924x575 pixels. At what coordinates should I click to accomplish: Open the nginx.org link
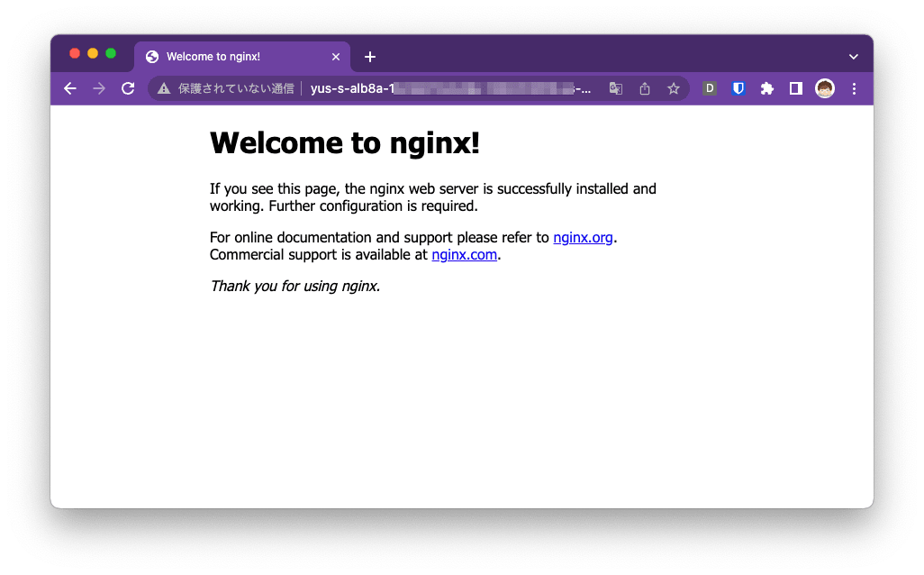click(x=583, y=238)
